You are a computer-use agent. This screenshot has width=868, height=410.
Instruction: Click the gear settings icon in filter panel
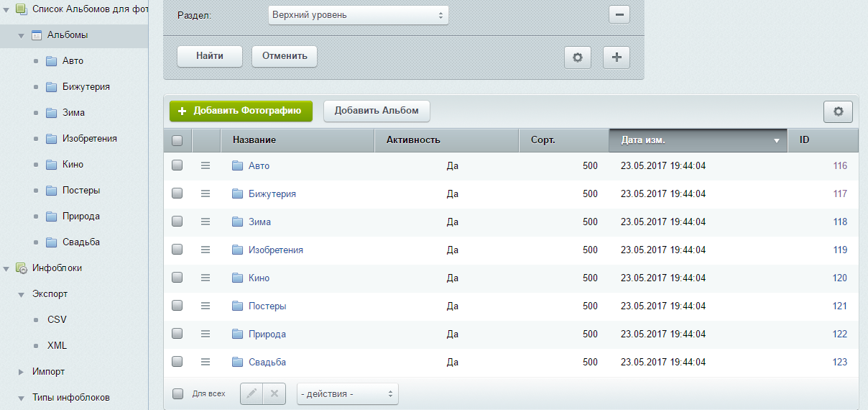[x=577, y=58]
